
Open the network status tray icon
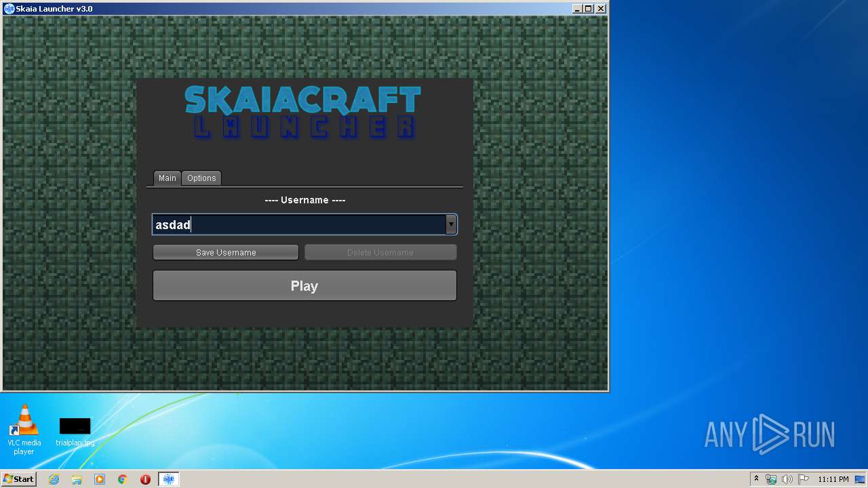771,479
